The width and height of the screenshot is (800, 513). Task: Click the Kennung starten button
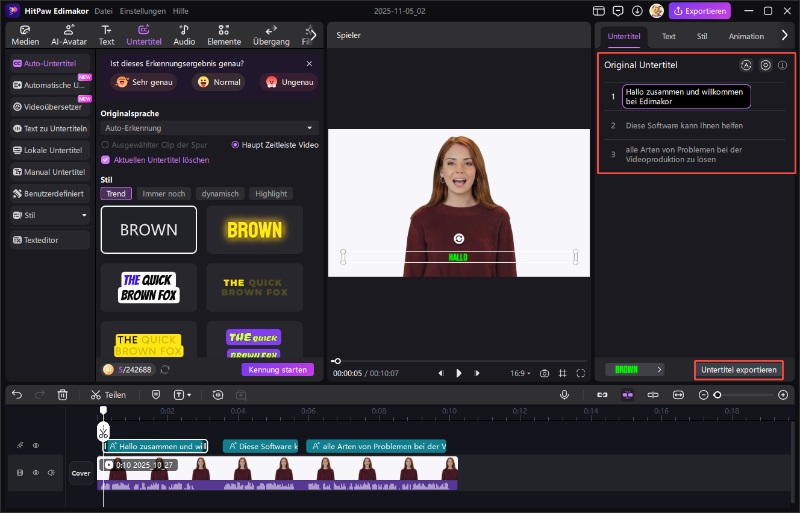click(x=277, y=369)
